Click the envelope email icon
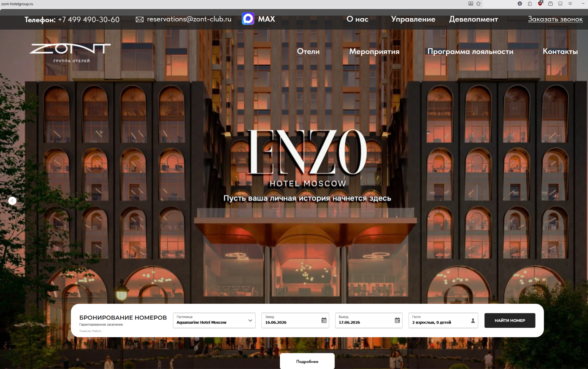 [x=140, y=19]
